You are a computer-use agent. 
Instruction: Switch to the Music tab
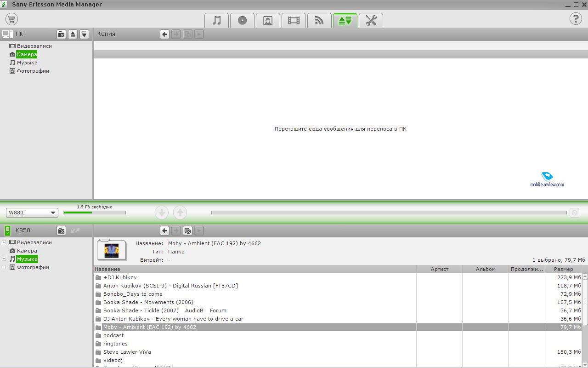point(216,21)
